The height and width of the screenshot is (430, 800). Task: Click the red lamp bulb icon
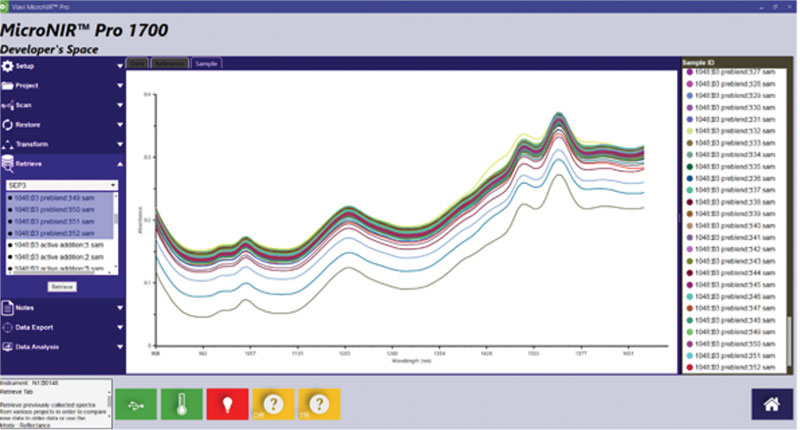229,402
